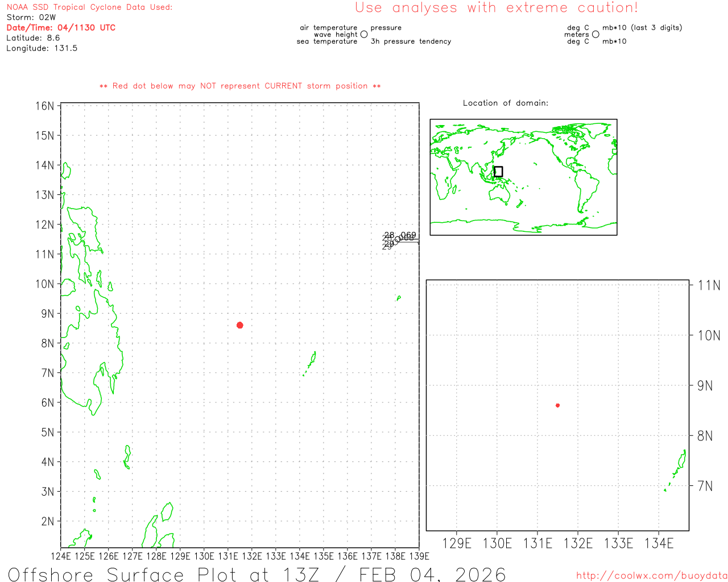The width and height of the screenshot is (728, 582).
Task: Click 'Offshore Surface Plot at 13Z' title
Action: 164,574
